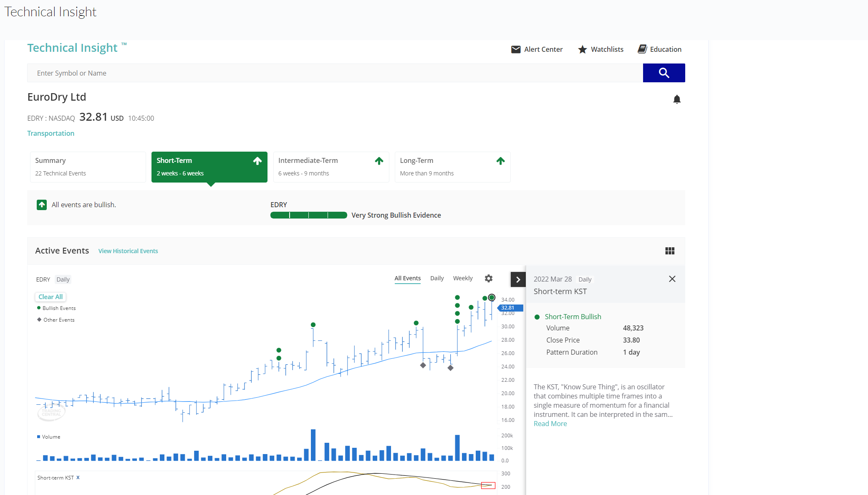Click the blue search magnifier button
This screenshot has width=868, height=495.
coord(664,73)
